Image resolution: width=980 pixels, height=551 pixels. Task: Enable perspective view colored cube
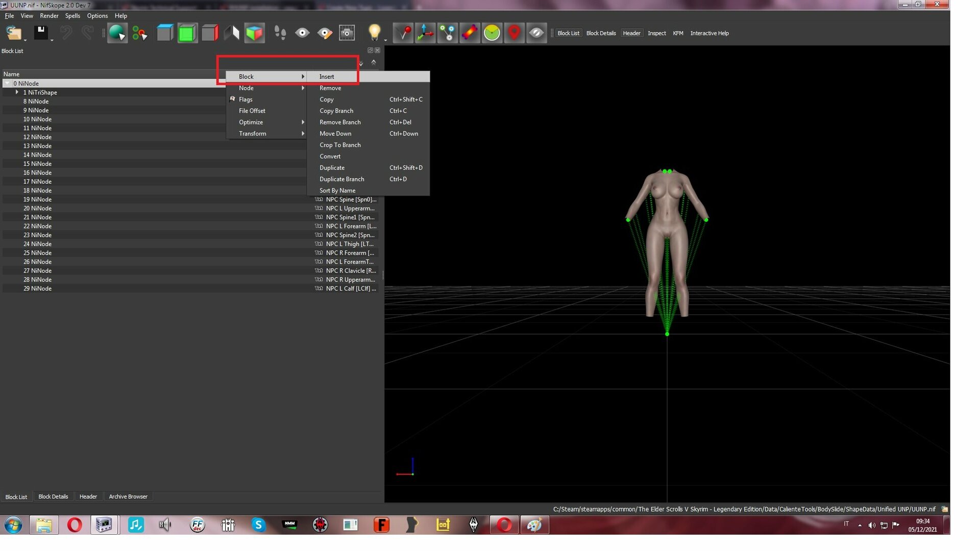(254, 33)
